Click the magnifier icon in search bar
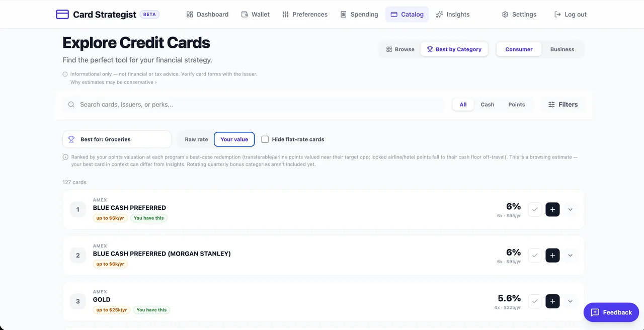644x330 pixels. [x=71, y=105]
